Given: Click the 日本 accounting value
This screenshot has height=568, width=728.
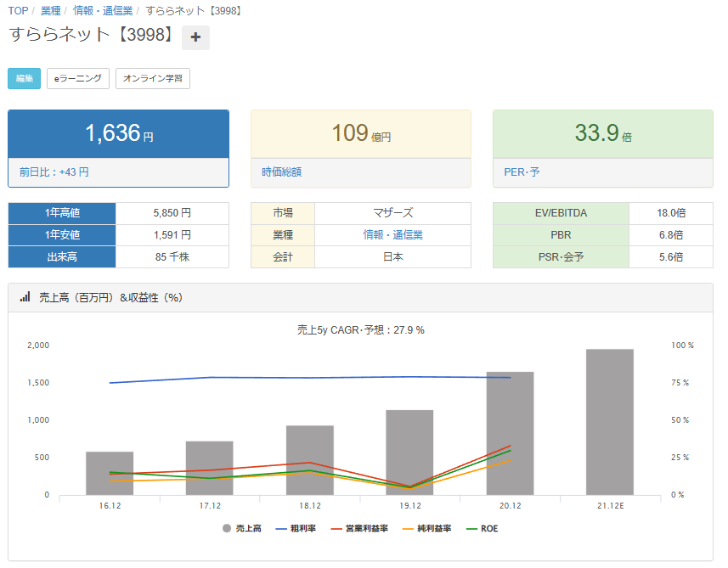Looking at the screenshot, I should (x=392, y=256).
